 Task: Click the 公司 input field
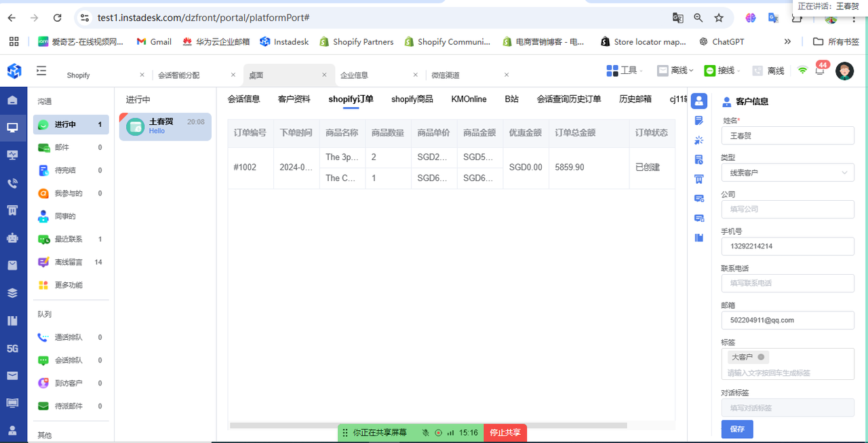pos(787,209)
